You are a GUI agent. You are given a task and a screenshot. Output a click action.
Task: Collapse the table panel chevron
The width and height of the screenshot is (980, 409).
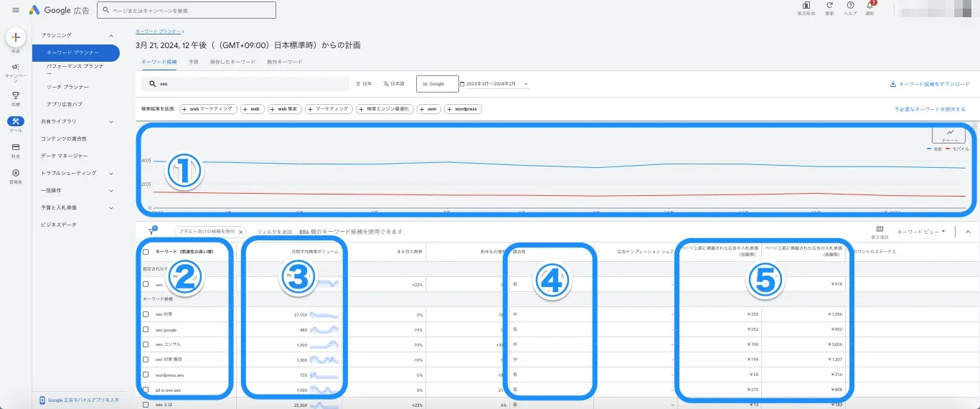(x=968, y=232)
